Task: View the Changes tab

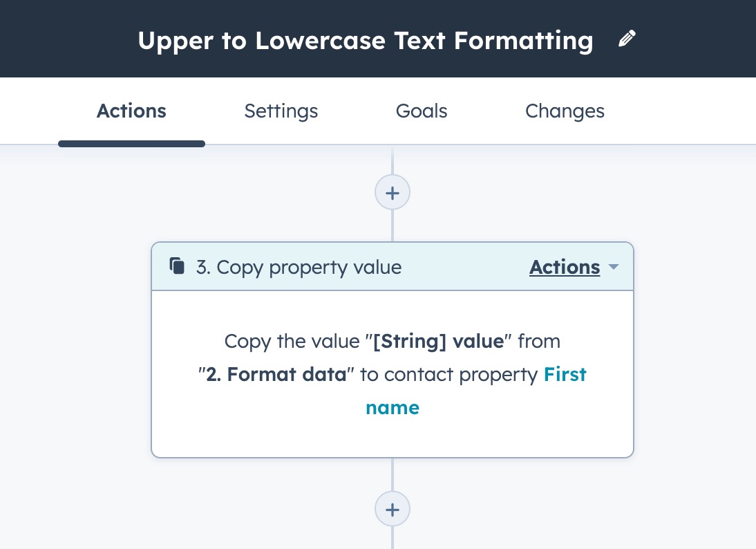Action: [x=565, y=111]
